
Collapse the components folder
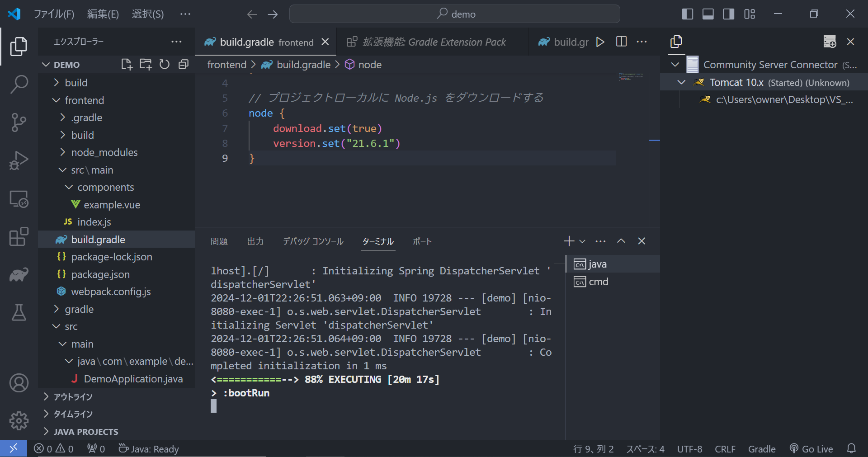click(116, 187)
